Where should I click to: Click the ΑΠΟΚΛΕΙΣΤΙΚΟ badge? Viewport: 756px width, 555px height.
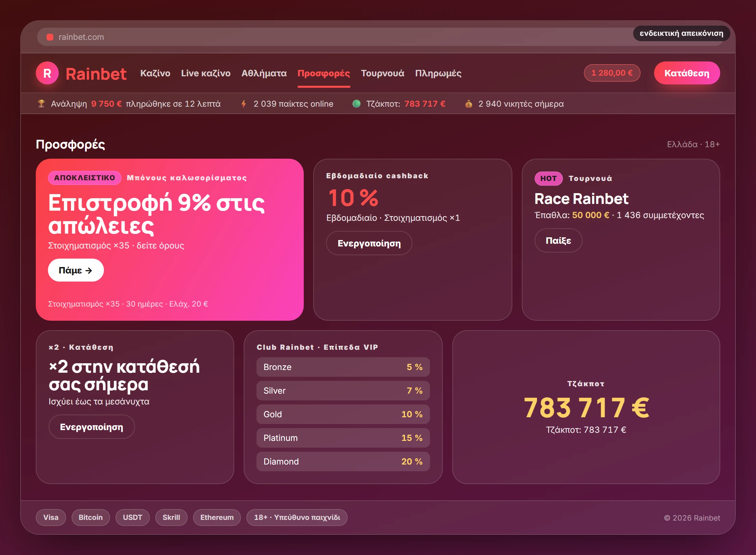(84, 178)
